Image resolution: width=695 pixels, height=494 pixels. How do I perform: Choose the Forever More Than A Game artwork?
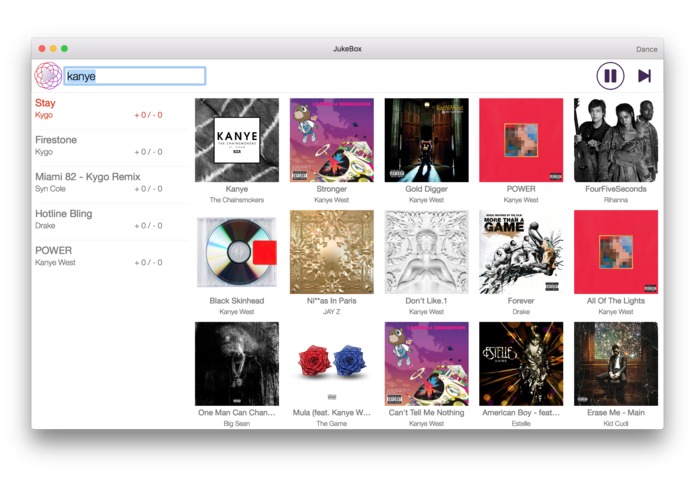[521, 252]
